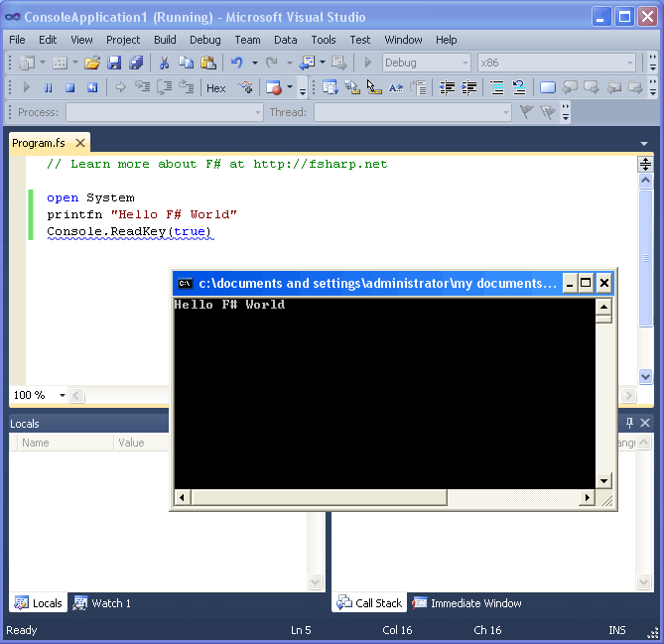Click the Step Into icon
Screen dimensions: 664x644
coord(143,87)
